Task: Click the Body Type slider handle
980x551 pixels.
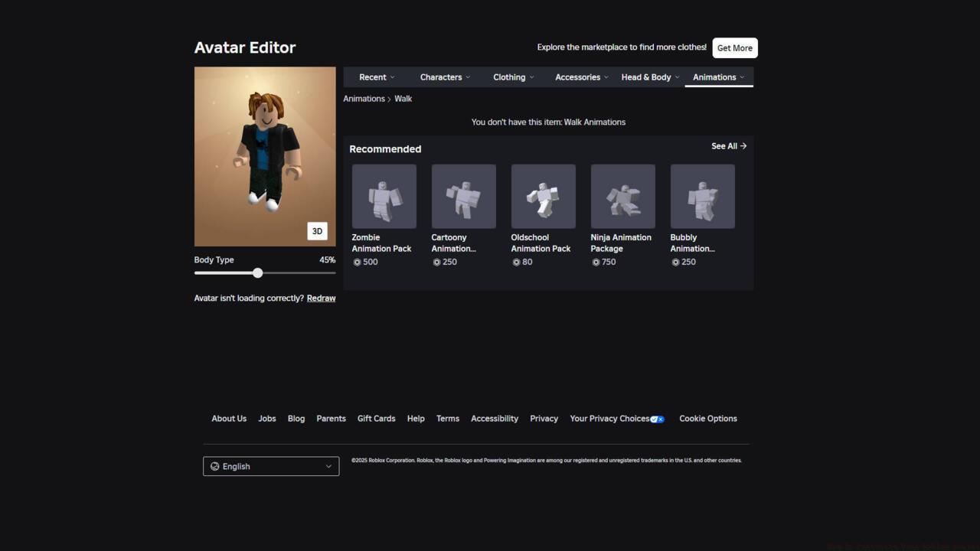Action: pos(257,273)
